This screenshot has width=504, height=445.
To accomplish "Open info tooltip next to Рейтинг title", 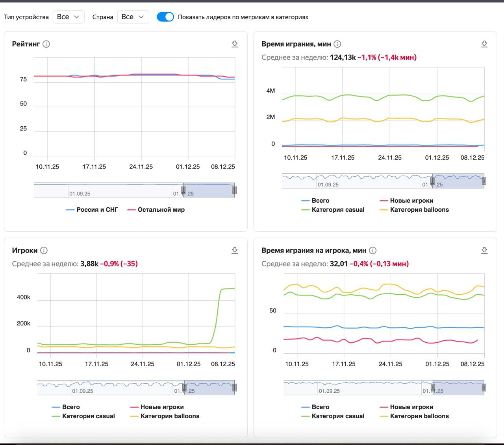I will 46,44.
